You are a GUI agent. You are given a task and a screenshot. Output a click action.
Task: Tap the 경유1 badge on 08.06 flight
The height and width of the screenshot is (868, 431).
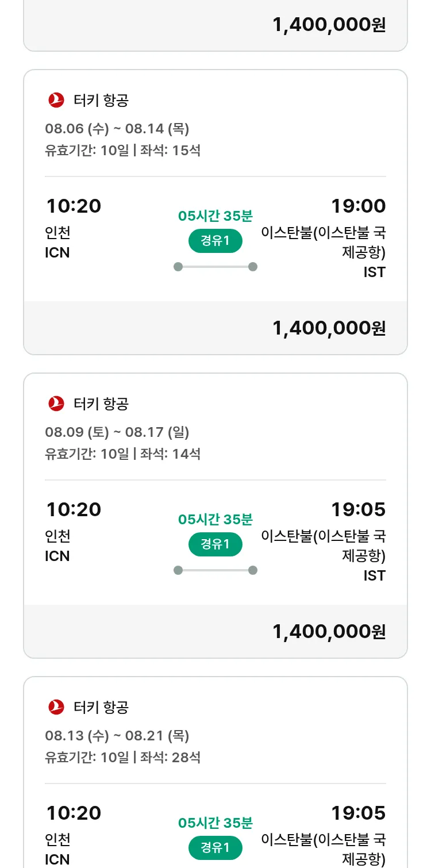215,241
